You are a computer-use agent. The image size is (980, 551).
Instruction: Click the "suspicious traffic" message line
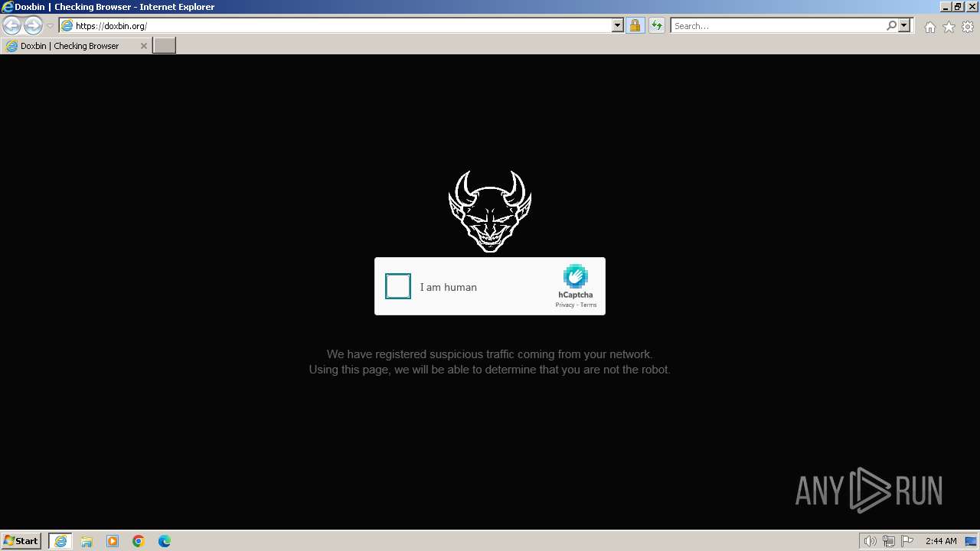pyautogui.click(x=489, y=354)
